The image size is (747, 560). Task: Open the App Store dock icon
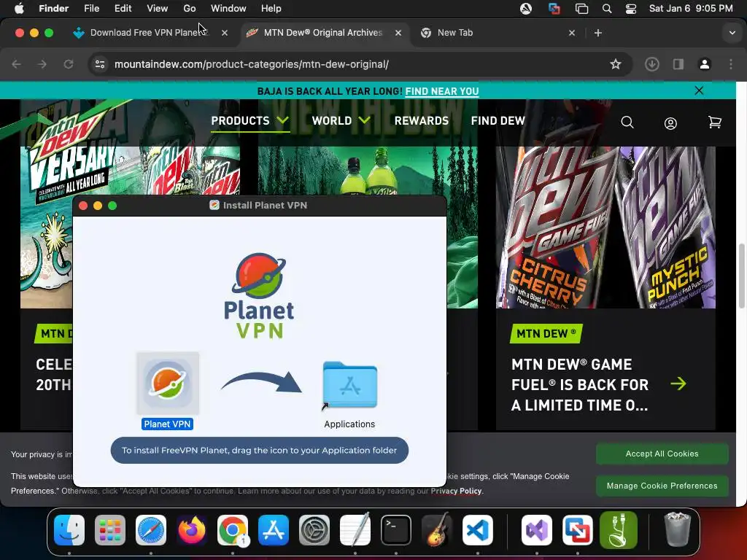[274, 530]
